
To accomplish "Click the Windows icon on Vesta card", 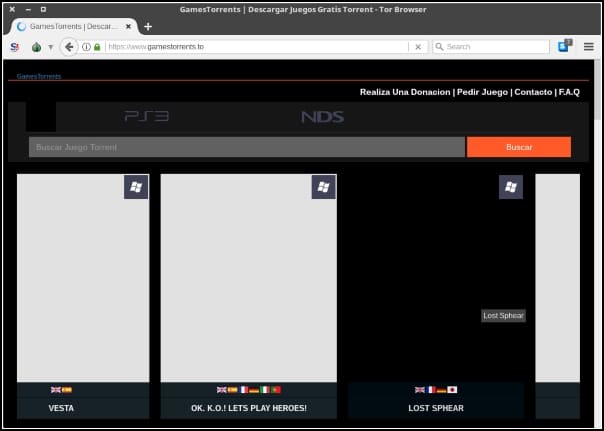I will (x=136, y=187).
